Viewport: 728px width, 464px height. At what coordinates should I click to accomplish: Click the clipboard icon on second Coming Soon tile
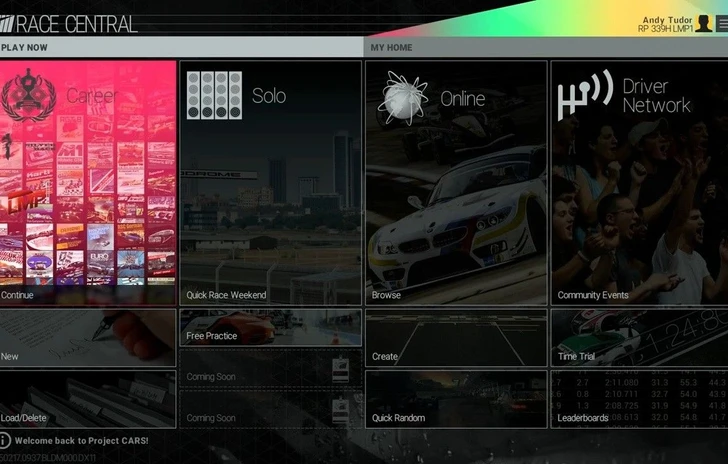340,410
